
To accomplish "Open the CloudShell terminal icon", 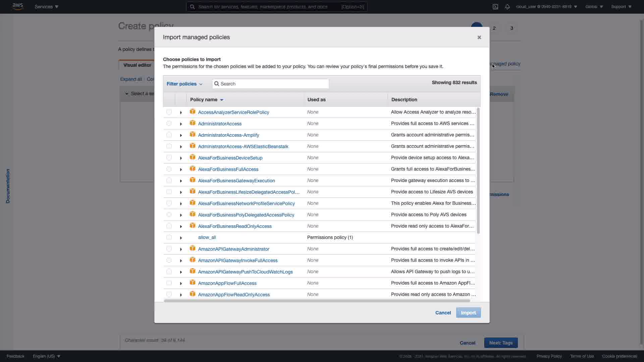I will tap(495, 7).
